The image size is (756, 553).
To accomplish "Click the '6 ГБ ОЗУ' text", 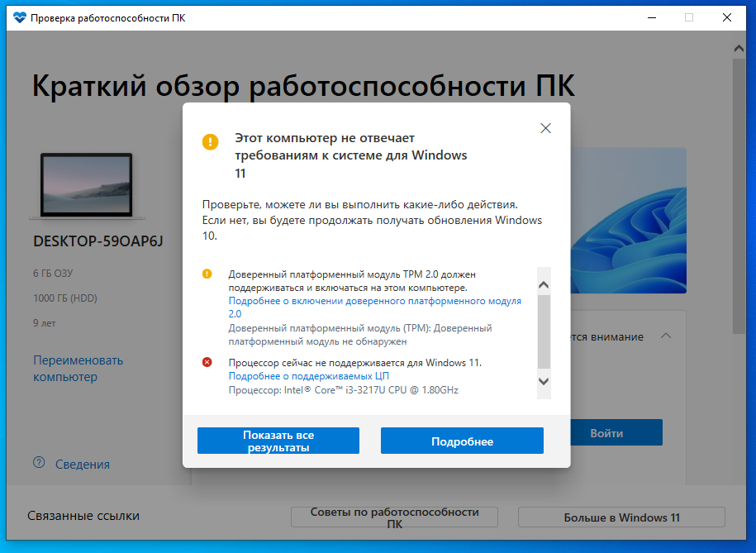I will click(53, 273).
